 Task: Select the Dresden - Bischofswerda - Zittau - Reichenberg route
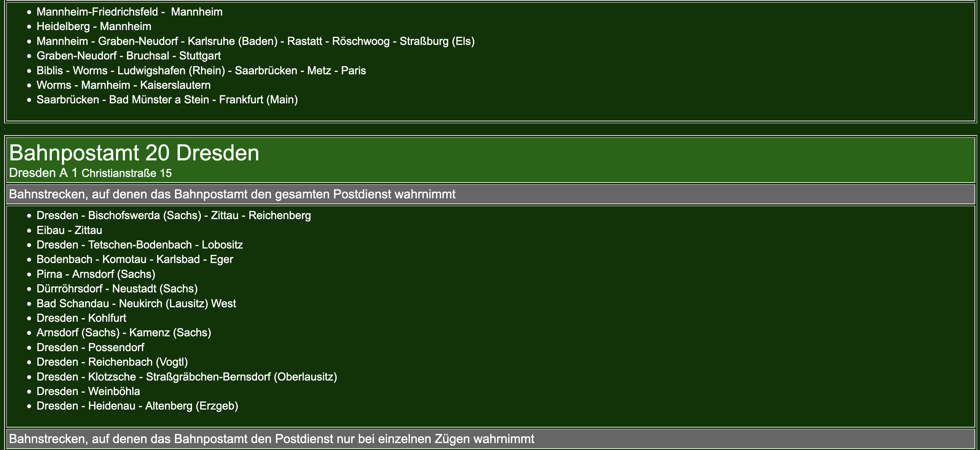(173, 215)
